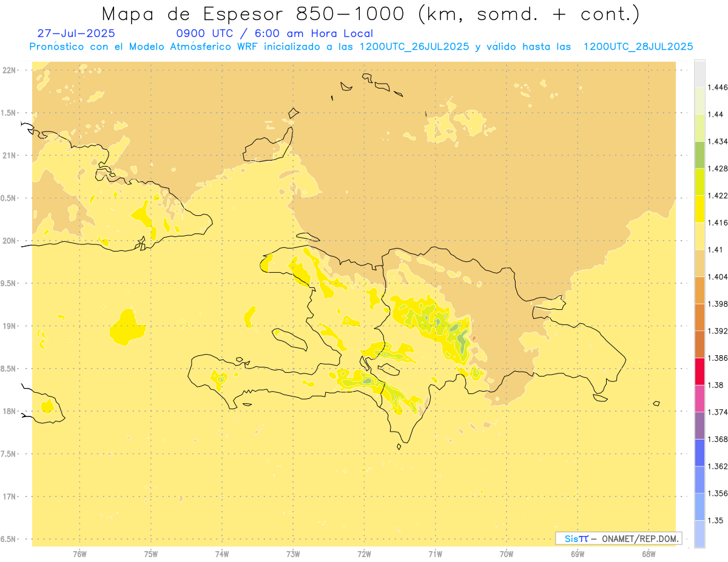Image resolution: width=728 pixels, height=562 pixels.
Task: Click the blue legend swatch between 1.362 and 1.368
Action: click(x=699, y=452)
